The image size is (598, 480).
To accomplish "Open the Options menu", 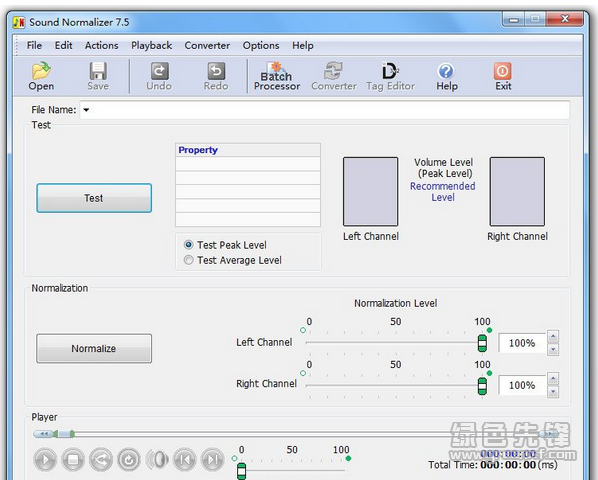I will [261, 45].
